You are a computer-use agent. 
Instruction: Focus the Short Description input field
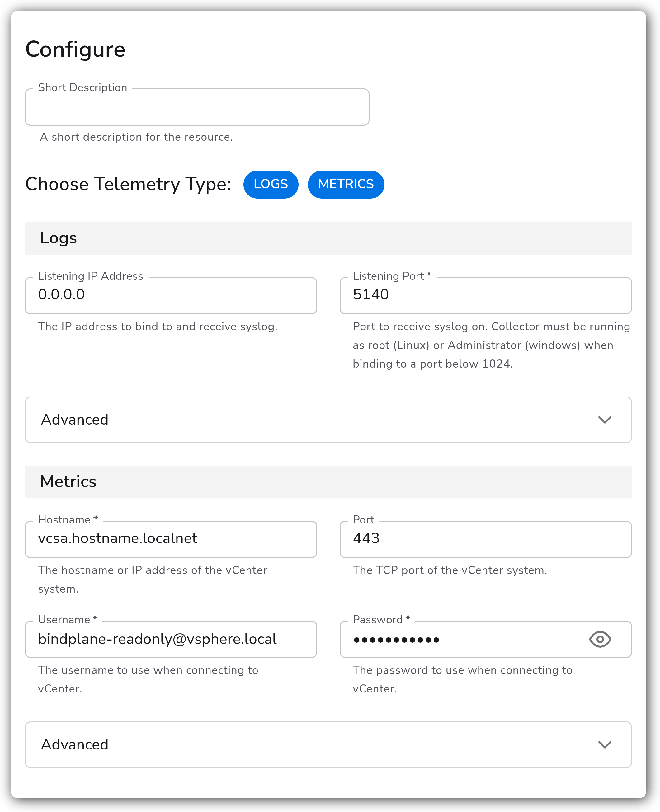(x=197, y=107)
